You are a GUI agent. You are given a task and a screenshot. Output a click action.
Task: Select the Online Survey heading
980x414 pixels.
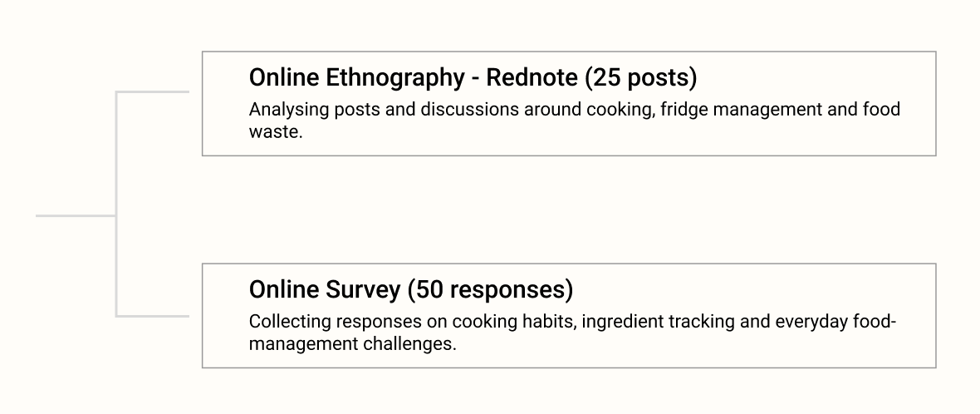click(410, 289)
